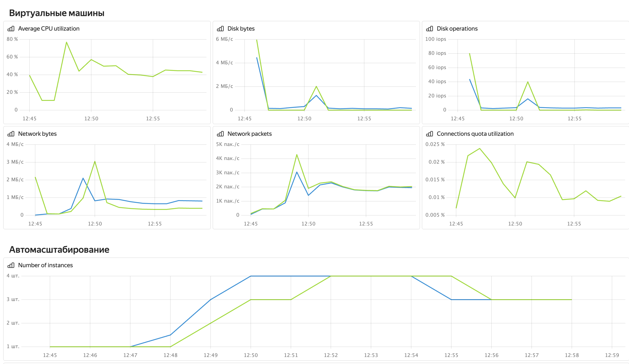Click the chart icon beside Average CPU utilization
The height and width of the screenshot is (364, 629).
[x=11, y=29]
